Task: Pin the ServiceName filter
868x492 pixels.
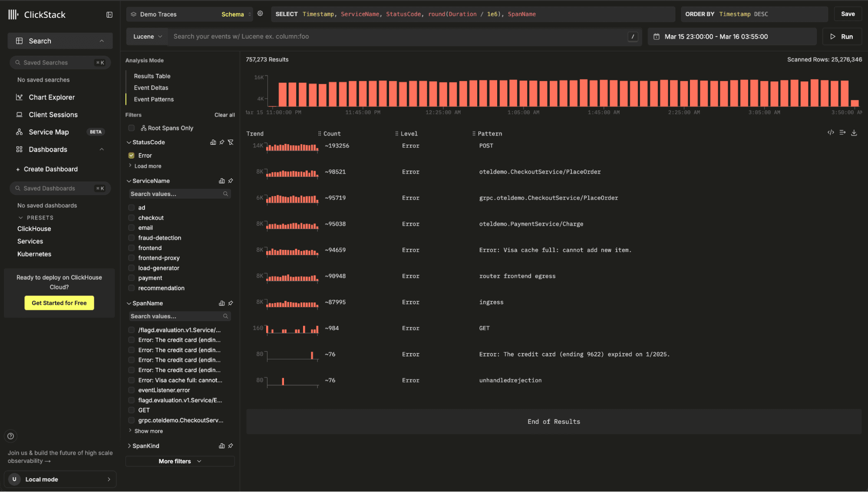Action: point(231,181)
